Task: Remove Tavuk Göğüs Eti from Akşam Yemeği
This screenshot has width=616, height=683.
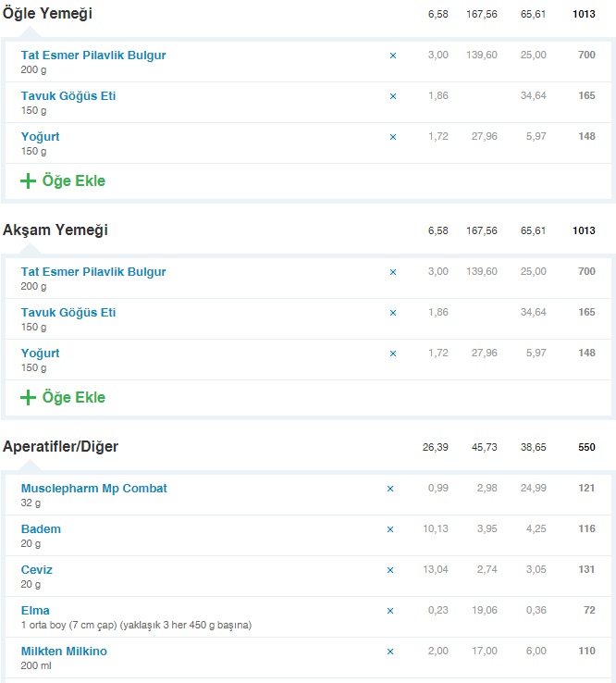Action: pos(393,313)
